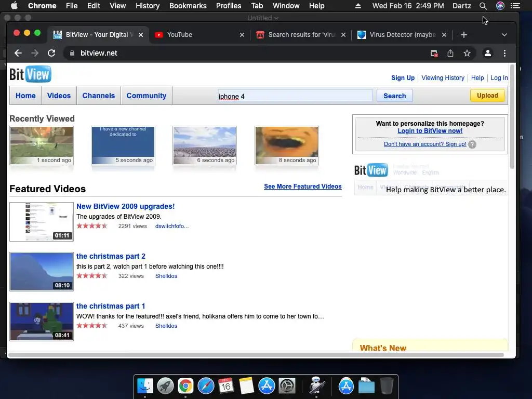Expand the tab search chevron in Chrome

[x=504, y=35]
